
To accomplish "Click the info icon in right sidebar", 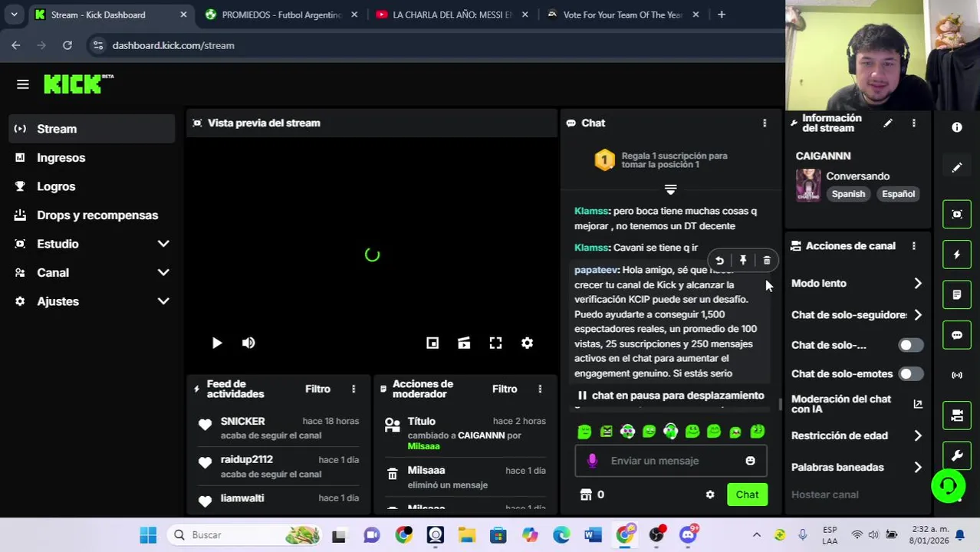I will [x=957, y=127].
